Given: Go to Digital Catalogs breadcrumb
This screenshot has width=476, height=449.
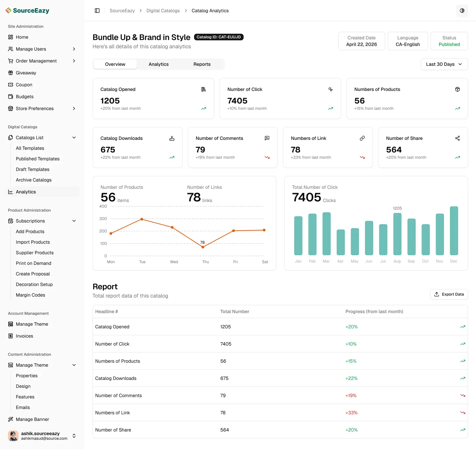Looking at the screenshot, I should [163, 11].
